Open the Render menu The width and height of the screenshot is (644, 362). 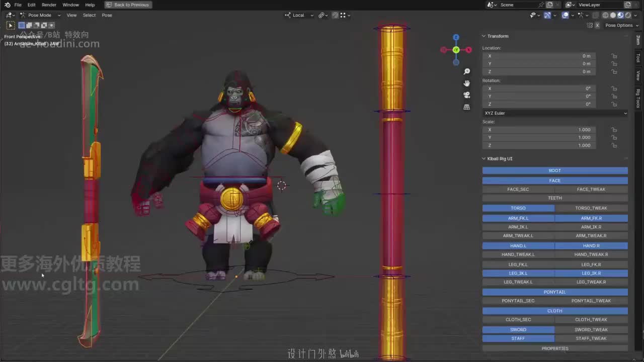point(49,5)
